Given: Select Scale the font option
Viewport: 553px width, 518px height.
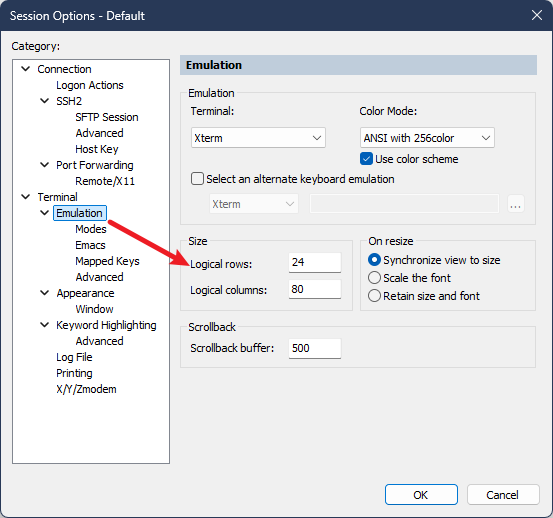Looking at the screenshot, I should point(374,278).
